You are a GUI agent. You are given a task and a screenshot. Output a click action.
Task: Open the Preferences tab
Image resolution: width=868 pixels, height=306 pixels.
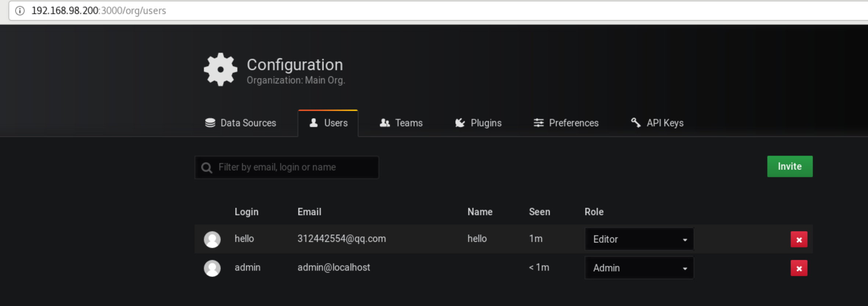(x=566, y=123)
